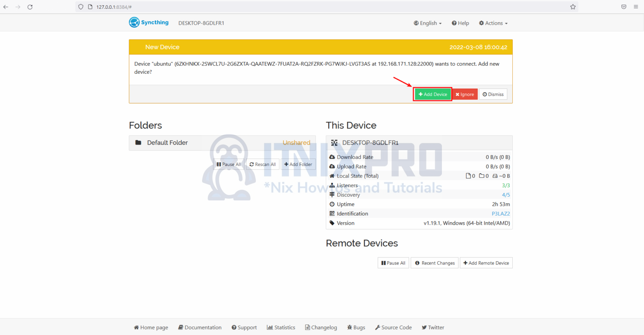Image resolution: width=644 pixels, height=335 pixels.
Task: Click the Twitter bird icon in the footer
Action: pyautogui.click(x=423, y=327)
